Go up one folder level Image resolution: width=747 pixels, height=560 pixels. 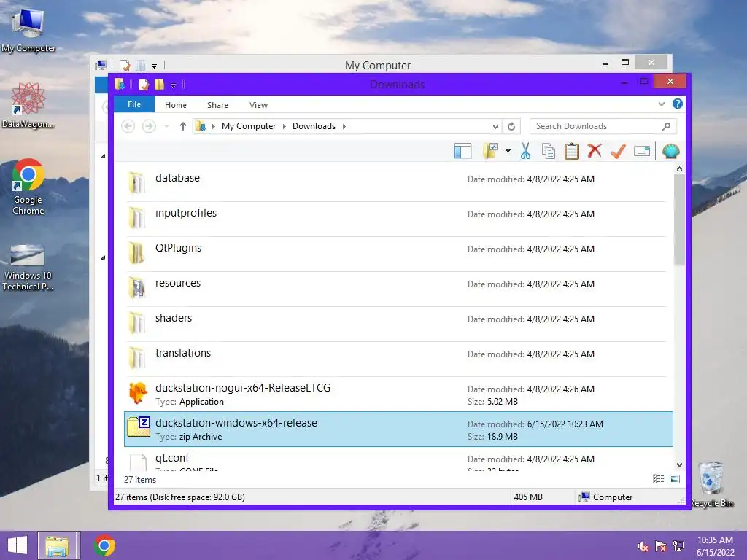183,126
